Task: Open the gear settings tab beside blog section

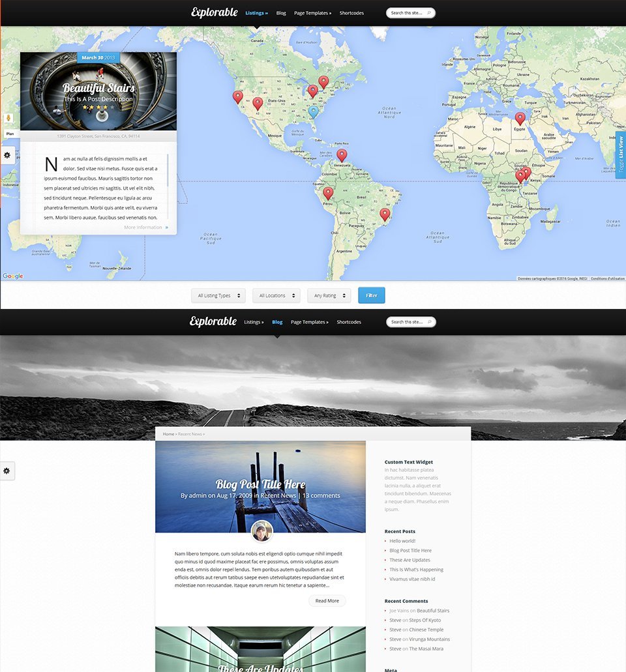Action: click(7, 471)
